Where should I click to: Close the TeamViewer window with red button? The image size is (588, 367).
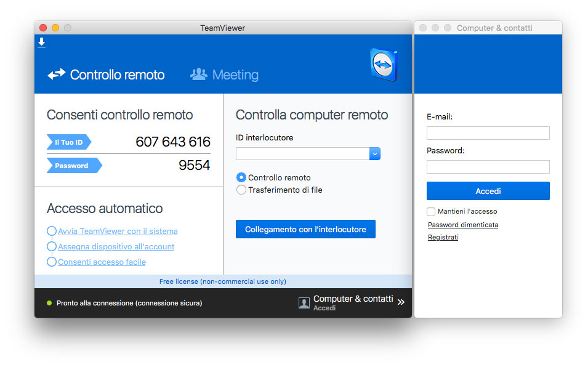[x=43, y=28]
